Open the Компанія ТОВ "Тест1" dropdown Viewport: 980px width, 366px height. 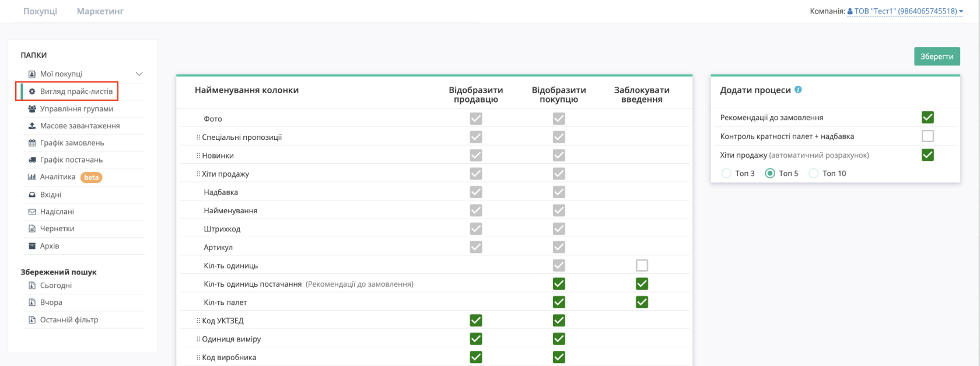coord(905,11)
